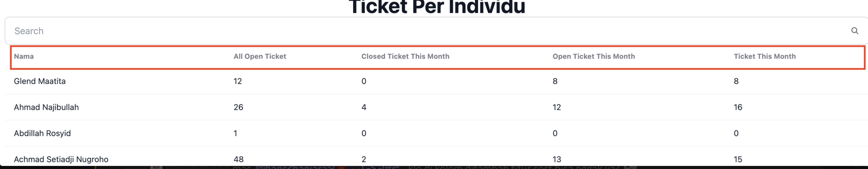Select the Abdillah Rosyid name cell

click(42, 134)
